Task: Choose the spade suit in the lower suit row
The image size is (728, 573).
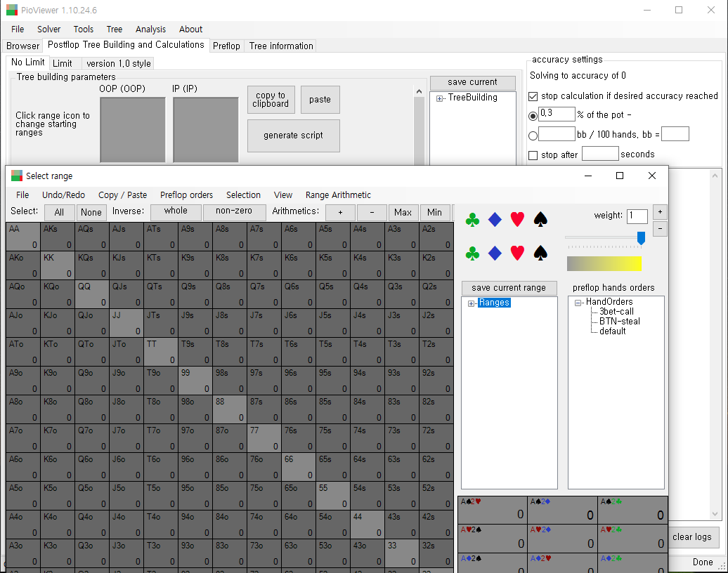Action: 540,253
